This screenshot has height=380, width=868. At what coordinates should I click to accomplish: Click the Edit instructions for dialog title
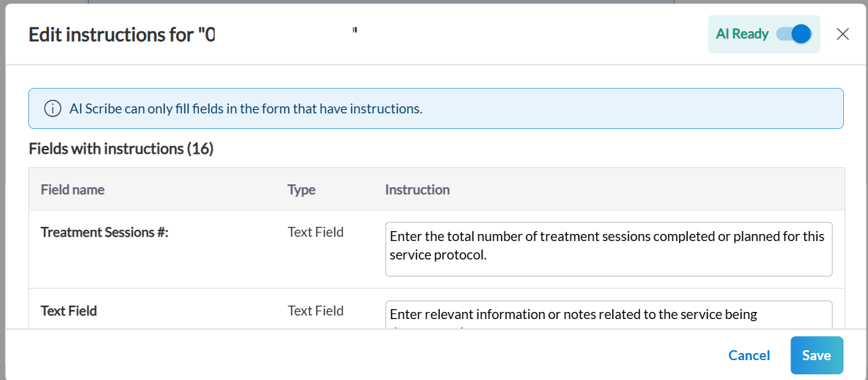pyautogui.click(x=112, y=35)
